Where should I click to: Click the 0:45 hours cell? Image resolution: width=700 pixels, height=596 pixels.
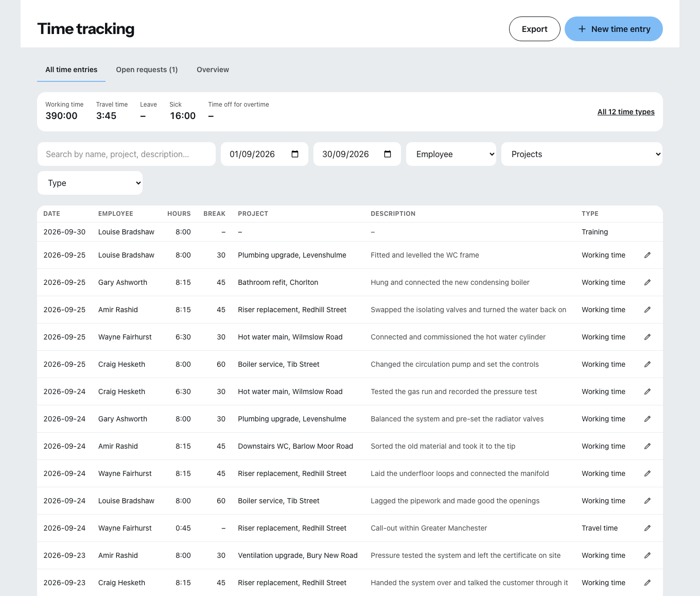[183, 528]
